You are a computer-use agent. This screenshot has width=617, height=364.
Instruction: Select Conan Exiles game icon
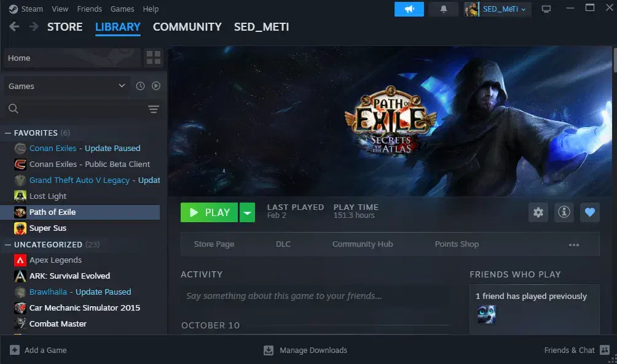click(x=20, y=148)
